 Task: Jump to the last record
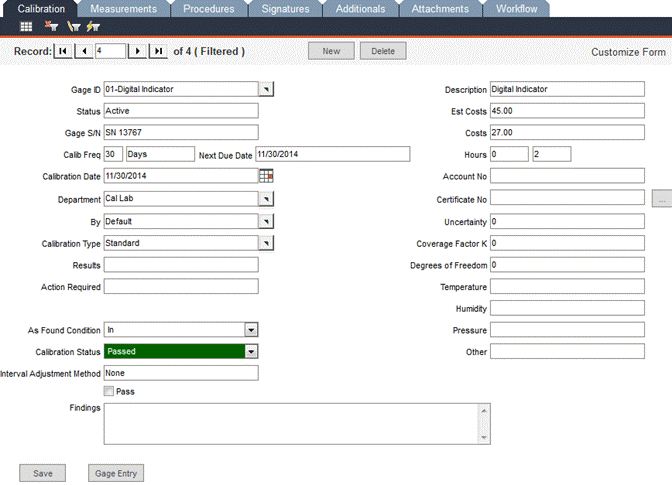point(158,50)
